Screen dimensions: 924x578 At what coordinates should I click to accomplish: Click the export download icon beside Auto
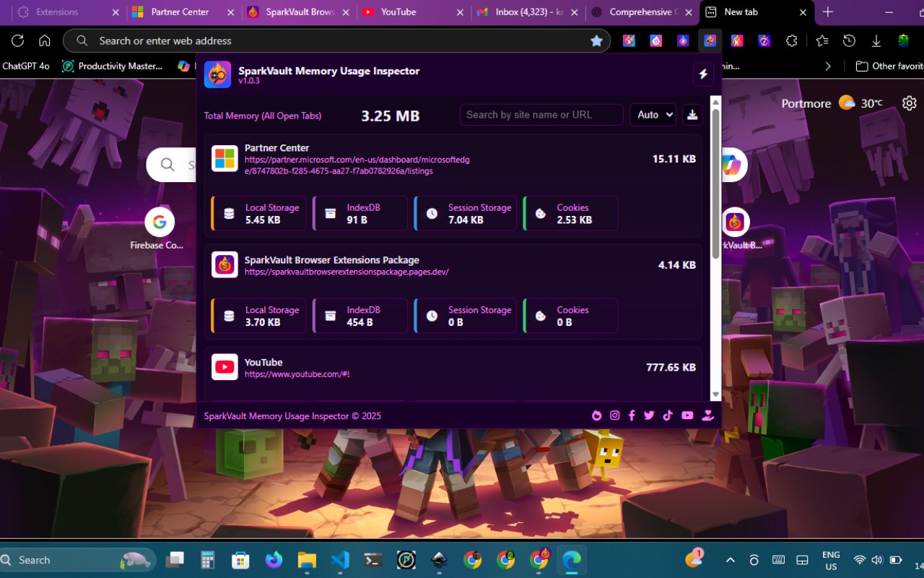(692, 115)
